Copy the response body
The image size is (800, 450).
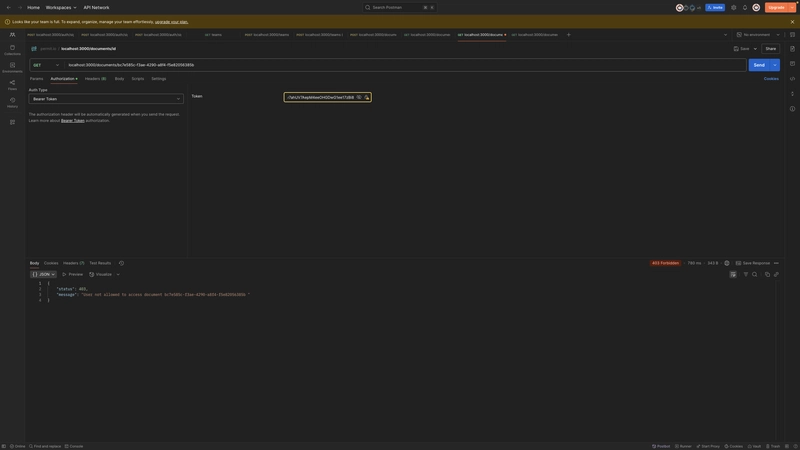point(767,274)
